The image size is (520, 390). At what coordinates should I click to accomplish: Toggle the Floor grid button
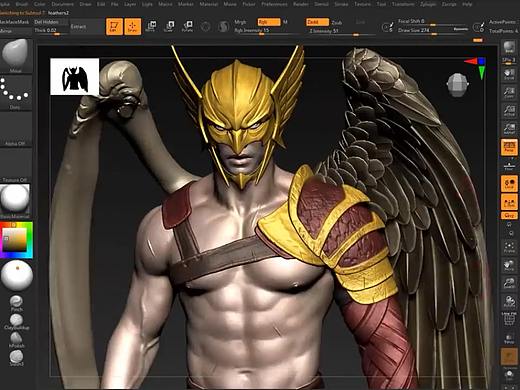point(509,165)
